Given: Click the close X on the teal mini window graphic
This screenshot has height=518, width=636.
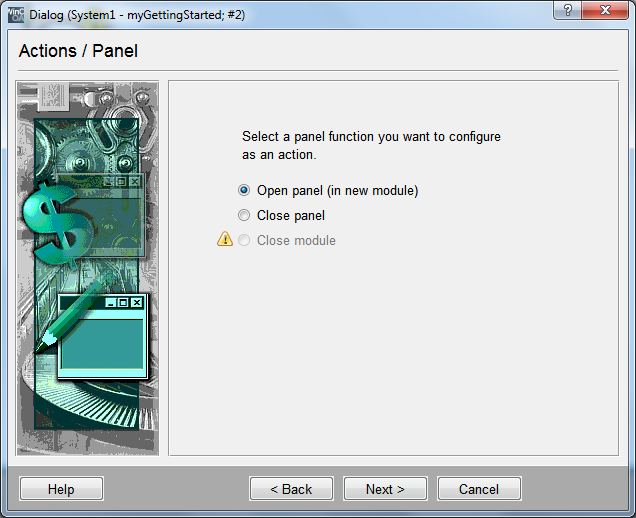Looking at the screenshot, I should [137, 302].
